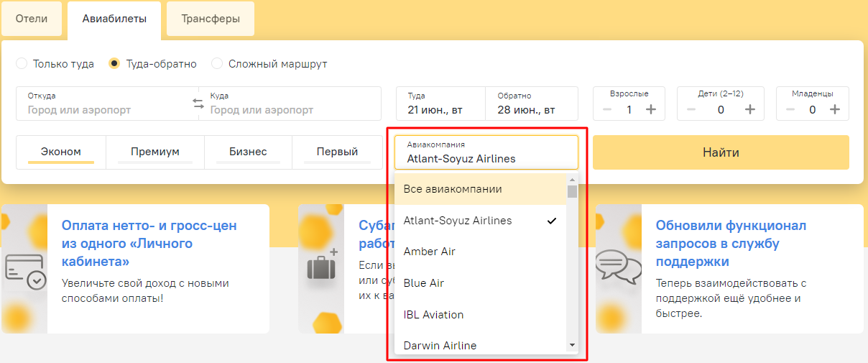Open 'Обновили функционал запросов' link

click(x=731, y=243)
